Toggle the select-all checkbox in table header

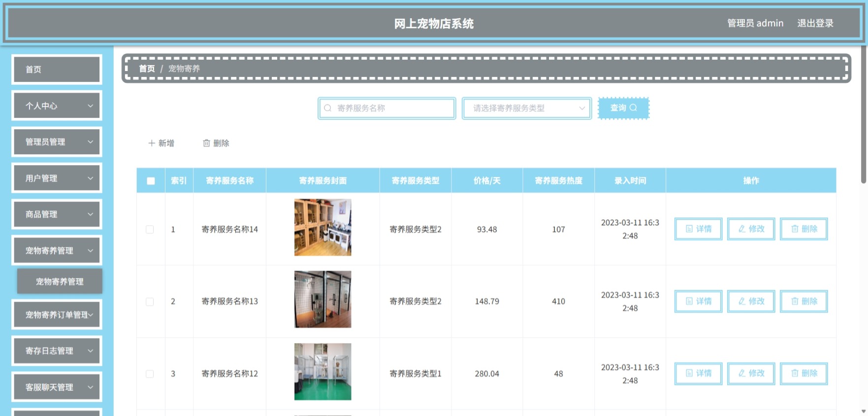pyautogui.click(x=151, y=181)
